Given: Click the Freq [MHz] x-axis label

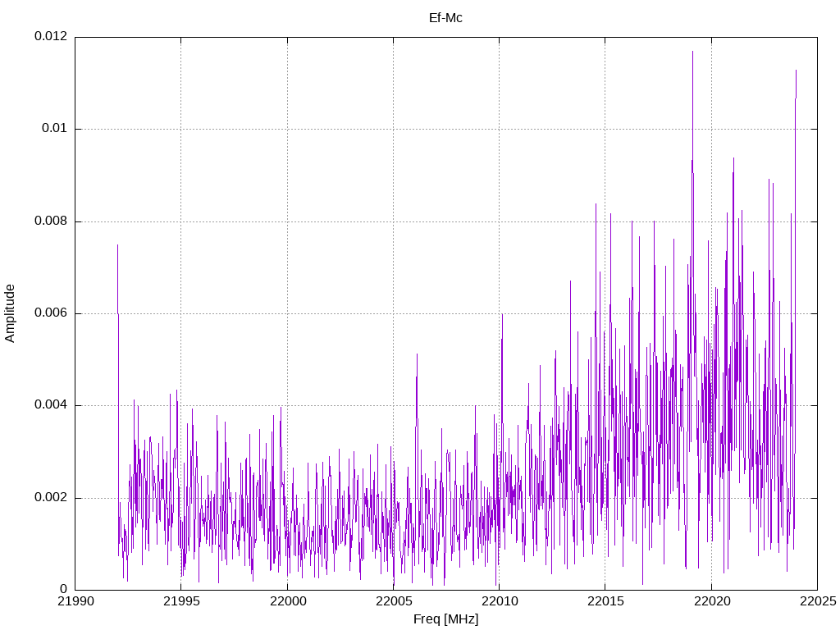Looking at the screenshot, I should click(445, 619).
